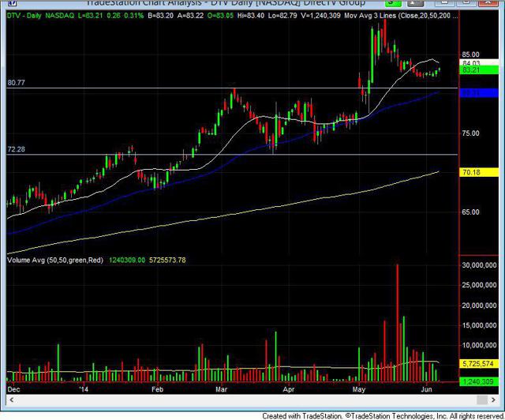This screenshot has height=420, width=505.
Task: Click the chart window icon in title bar
Action: point(13,3)
